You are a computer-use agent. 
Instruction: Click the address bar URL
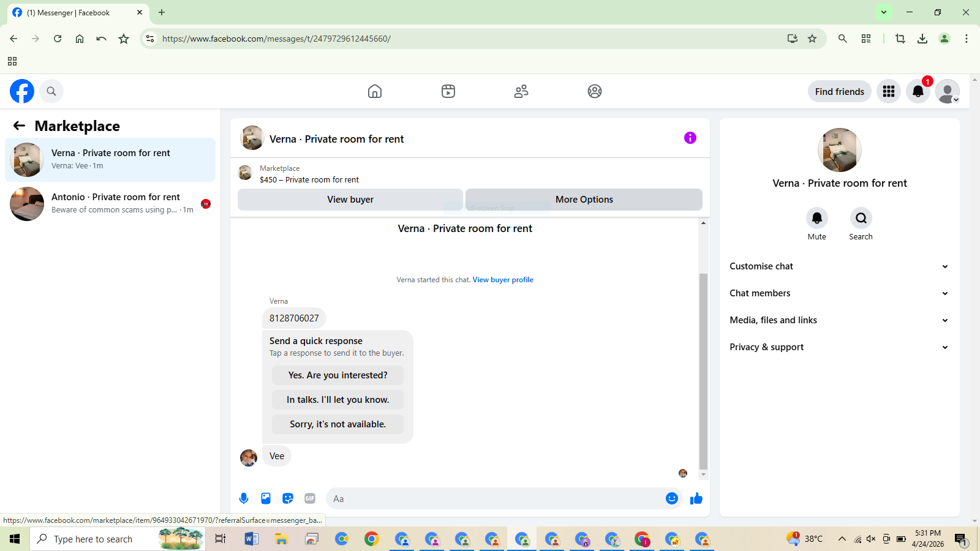point(276,39)
